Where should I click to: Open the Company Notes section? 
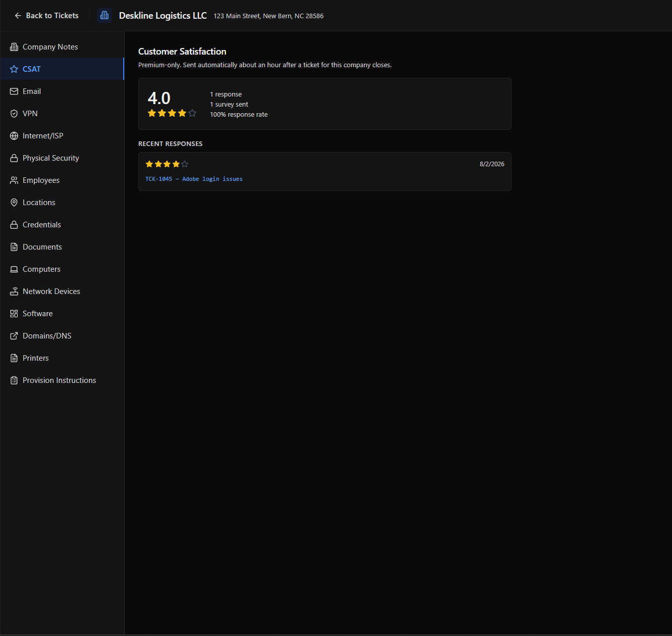(62, 47)
